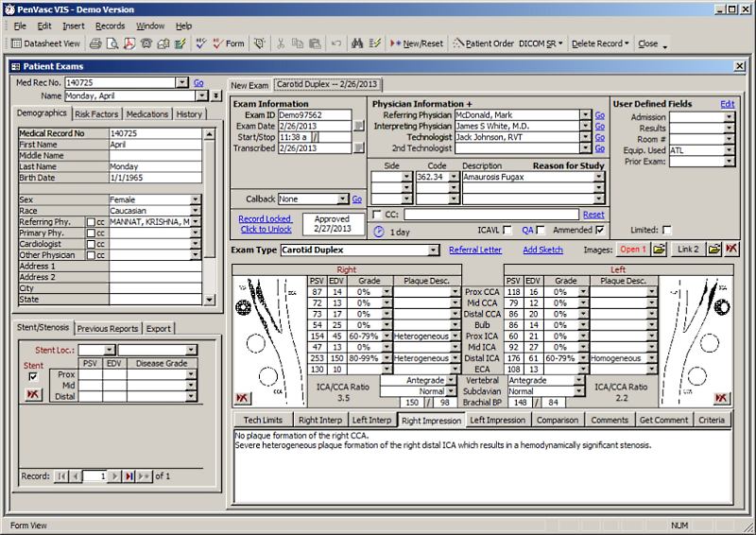This screenshot has width=756, height=535.
Task: Switch to Medications tab
Action: click(147, 113)
